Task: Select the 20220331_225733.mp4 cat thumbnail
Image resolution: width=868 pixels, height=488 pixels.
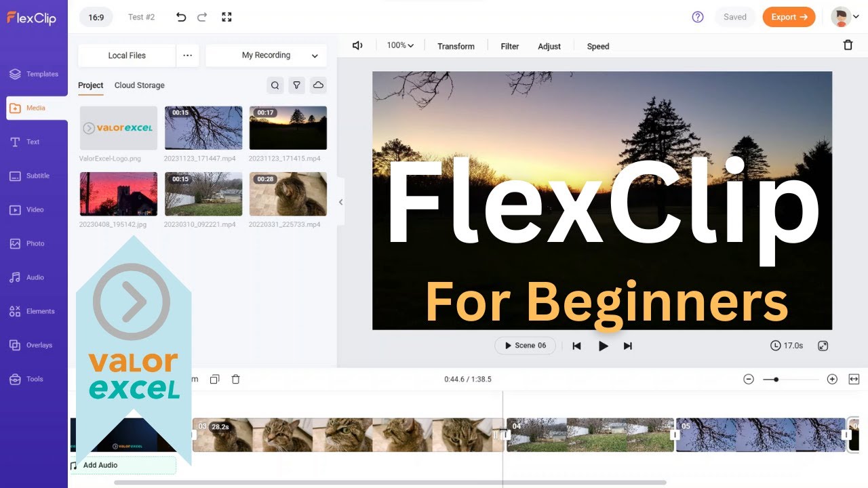Action: pos(288,194)
